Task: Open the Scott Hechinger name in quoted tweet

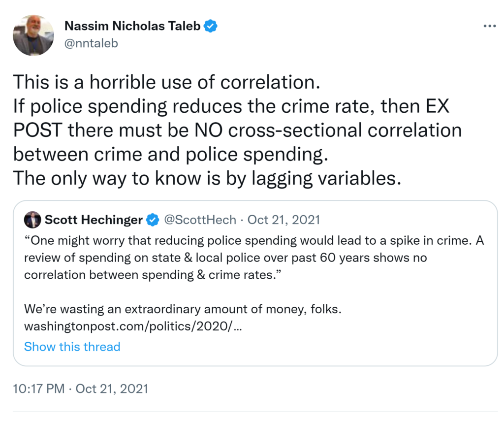Action: tap(94, 220)
